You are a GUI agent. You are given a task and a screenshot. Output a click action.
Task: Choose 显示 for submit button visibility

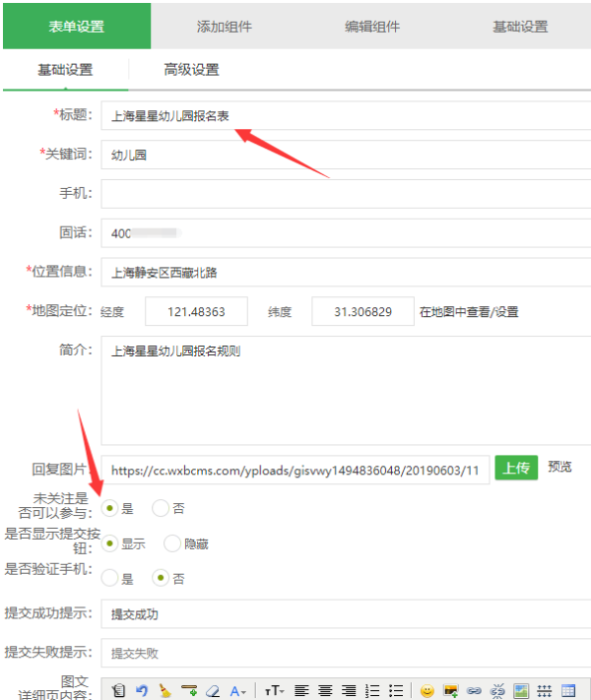pos(109,543)
